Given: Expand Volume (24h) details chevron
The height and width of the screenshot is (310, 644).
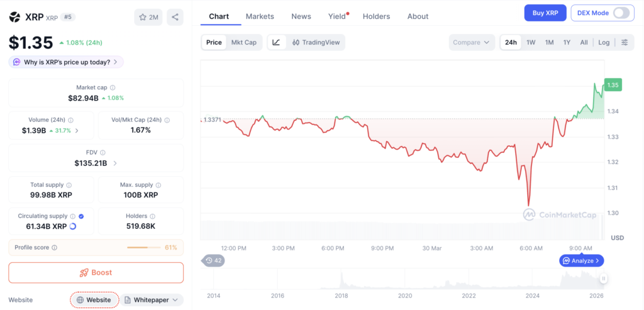Looking at the screenshot, I should 77,131.
